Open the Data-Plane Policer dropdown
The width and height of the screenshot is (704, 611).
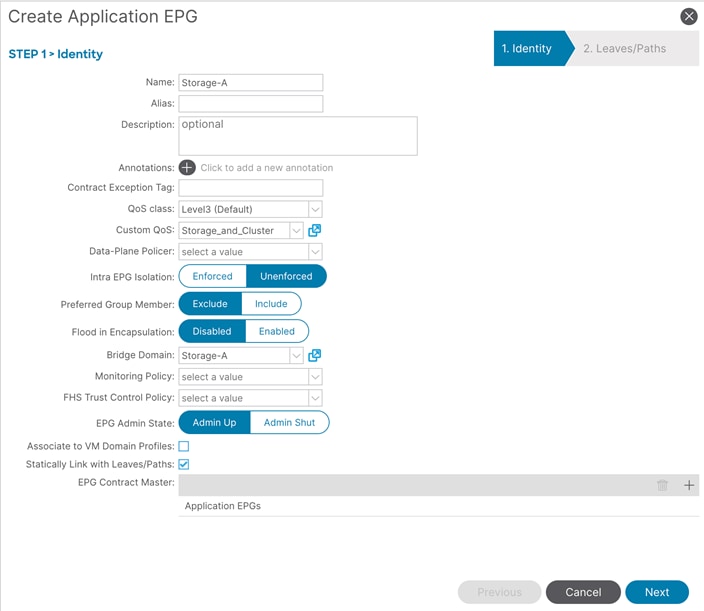coord(315,252)
